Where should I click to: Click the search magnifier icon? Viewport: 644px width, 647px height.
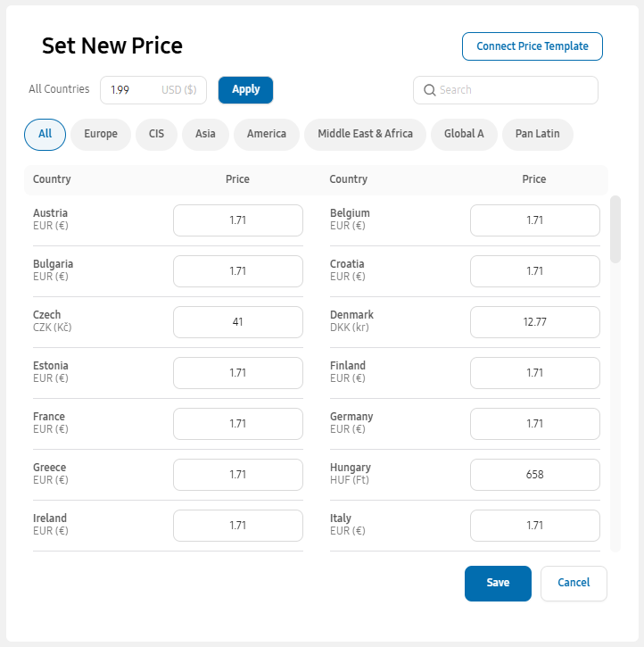point(429,90)
